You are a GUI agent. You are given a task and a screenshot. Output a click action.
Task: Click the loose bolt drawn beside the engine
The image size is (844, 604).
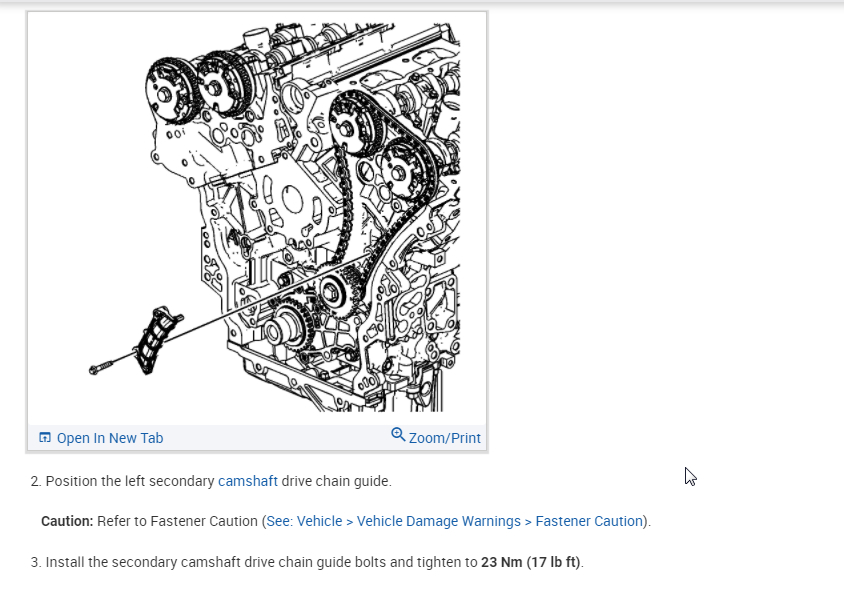tap(101, 368)
